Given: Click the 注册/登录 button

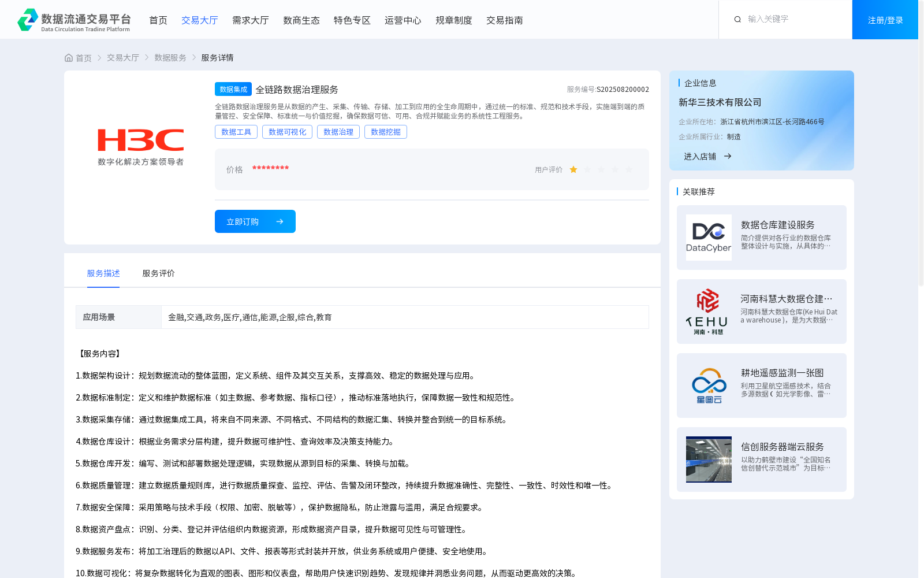Looking at the screenshot, I should pyautogui.click(x=885, y=20).
